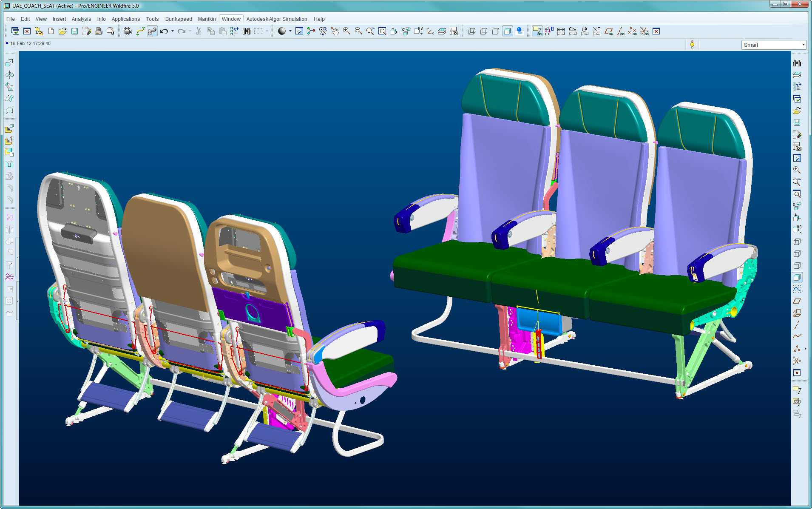Click the Regenerate model icon beside Paste
This screenshot has width=812, height=509.
pos(234,31)
